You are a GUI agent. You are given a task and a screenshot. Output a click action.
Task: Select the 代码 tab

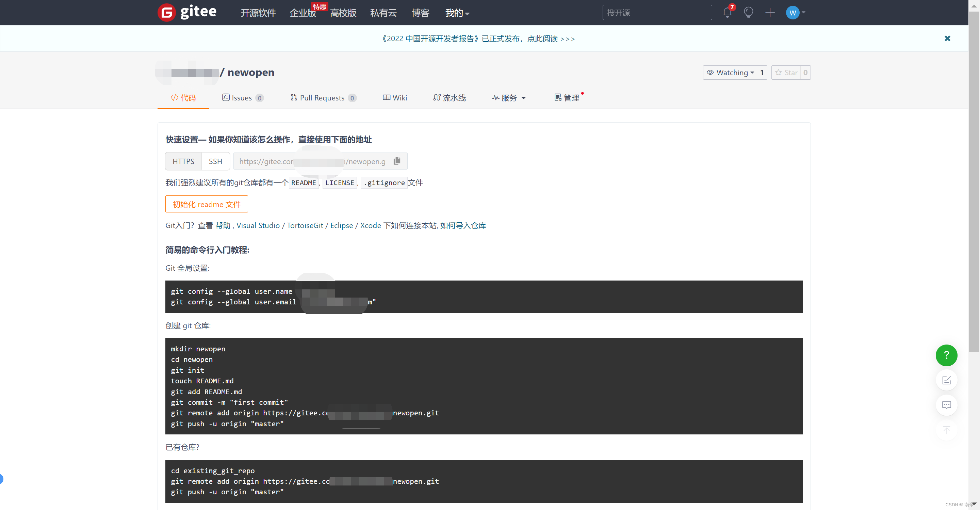184,98
